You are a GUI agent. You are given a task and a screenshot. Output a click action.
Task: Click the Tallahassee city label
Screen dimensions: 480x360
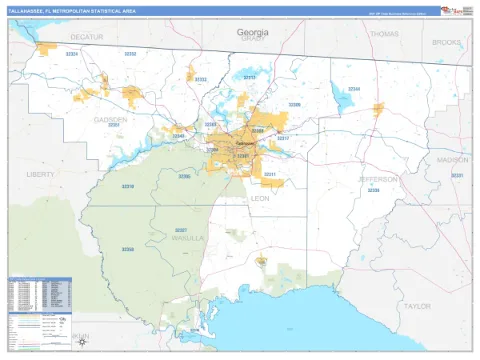click(x=245, y=143)
